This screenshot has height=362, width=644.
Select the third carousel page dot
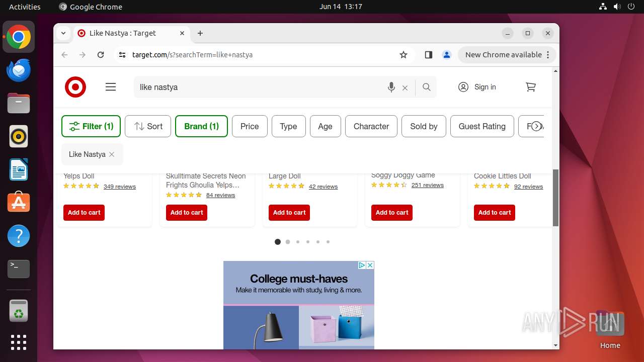298,242
